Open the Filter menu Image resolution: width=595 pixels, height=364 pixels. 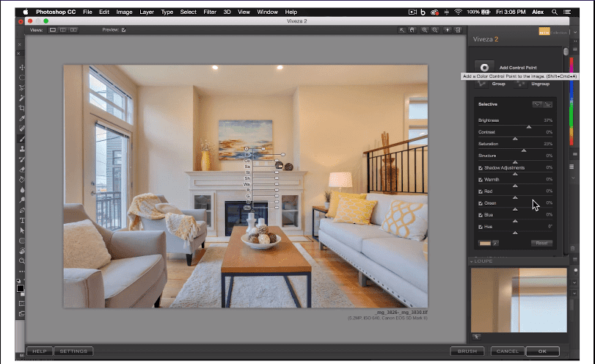point(210,12)
